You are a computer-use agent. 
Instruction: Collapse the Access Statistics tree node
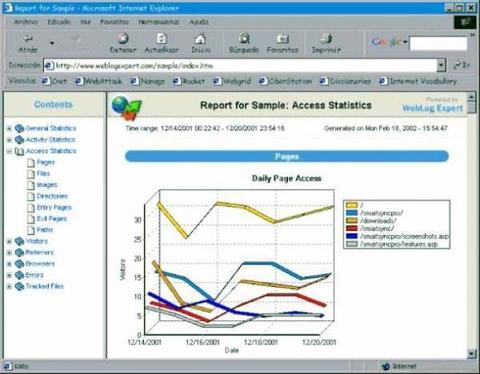[9, 151]
